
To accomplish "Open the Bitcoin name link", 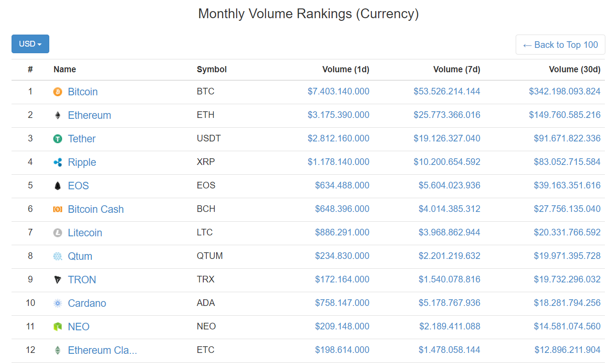I will tap(83, 92).
